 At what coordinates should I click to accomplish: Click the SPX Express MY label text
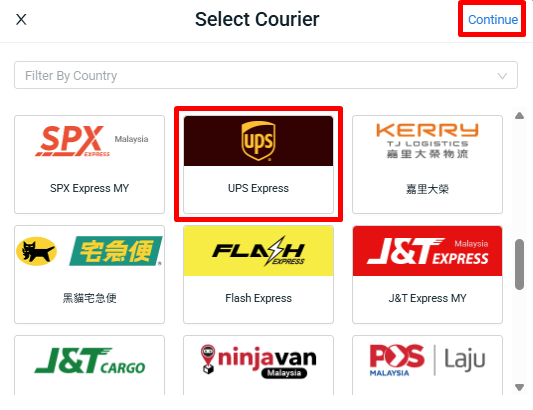point(89,188)
